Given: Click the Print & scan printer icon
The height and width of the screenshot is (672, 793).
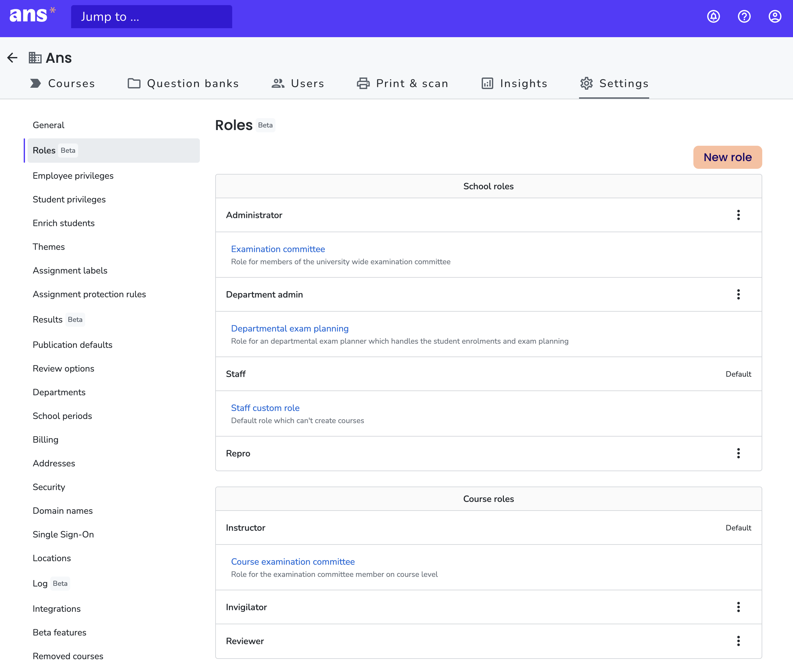Looking at the screenshot, I should (364, 83).
